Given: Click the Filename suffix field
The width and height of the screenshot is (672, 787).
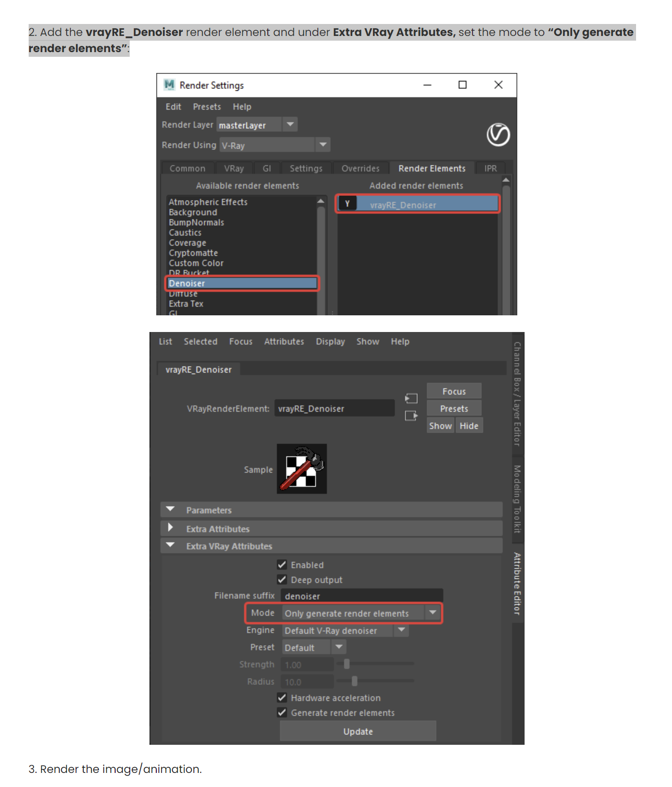Looking at the screenshot, I should [x=362, y=595].
